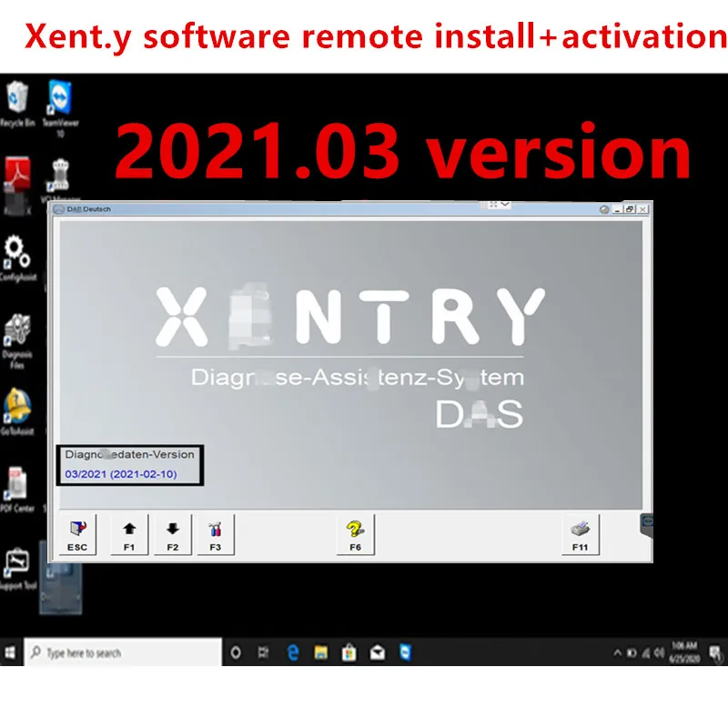728x728 pixels.
Task: Open the PDF Center desktop icon
Action: (x=17, y=490)
